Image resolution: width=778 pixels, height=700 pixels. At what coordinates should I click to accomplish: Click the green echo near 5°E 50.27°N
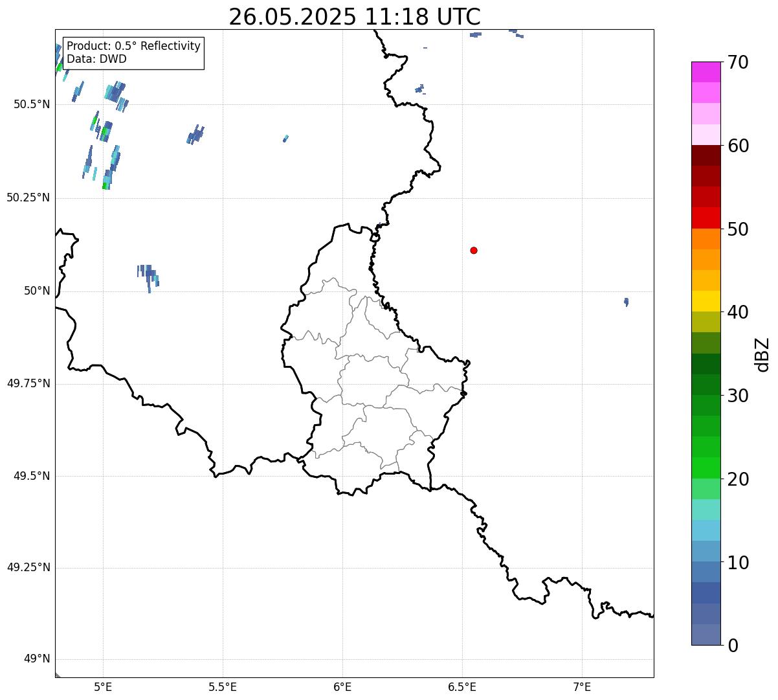click(x=106, y=186)
